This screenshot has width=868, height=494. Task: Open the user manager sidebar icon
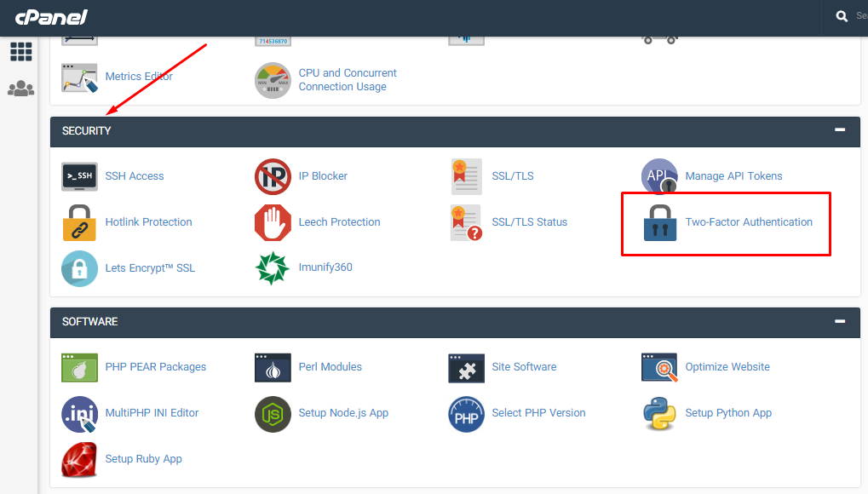point(21,89)
